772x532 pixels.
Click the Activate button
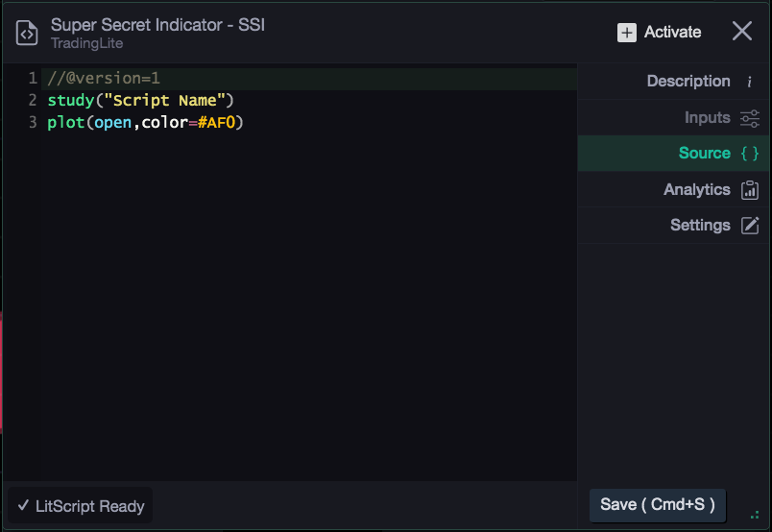(x=660, y=33)
